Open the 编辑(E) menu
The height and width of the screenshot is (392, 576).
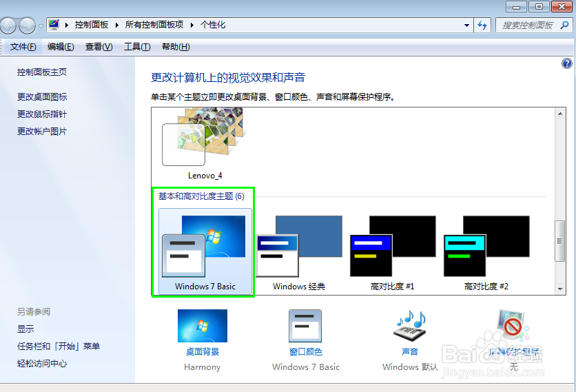tap(61, 47)
